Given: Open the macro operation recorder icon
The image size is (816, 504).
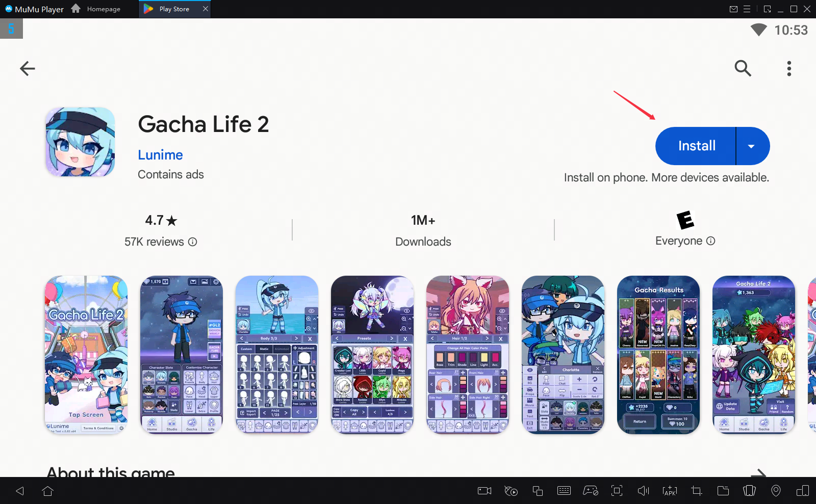Looking at the screenshot, I should (x=511, y=491).
